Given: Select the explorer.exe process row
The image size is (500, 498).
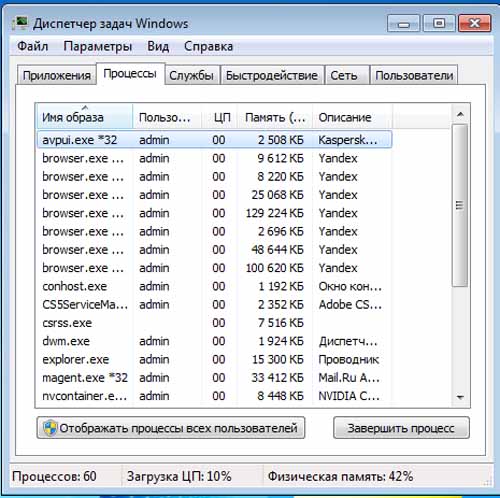Looking at the screenshot, I should click(x=214, y=359).
